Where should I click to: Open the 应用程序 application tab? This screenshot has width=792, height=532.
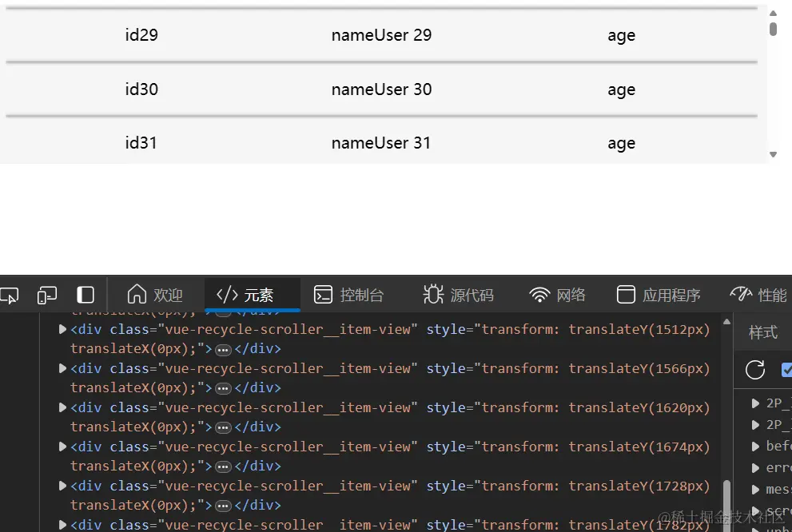pyautogui.click(x=659, y=295)
